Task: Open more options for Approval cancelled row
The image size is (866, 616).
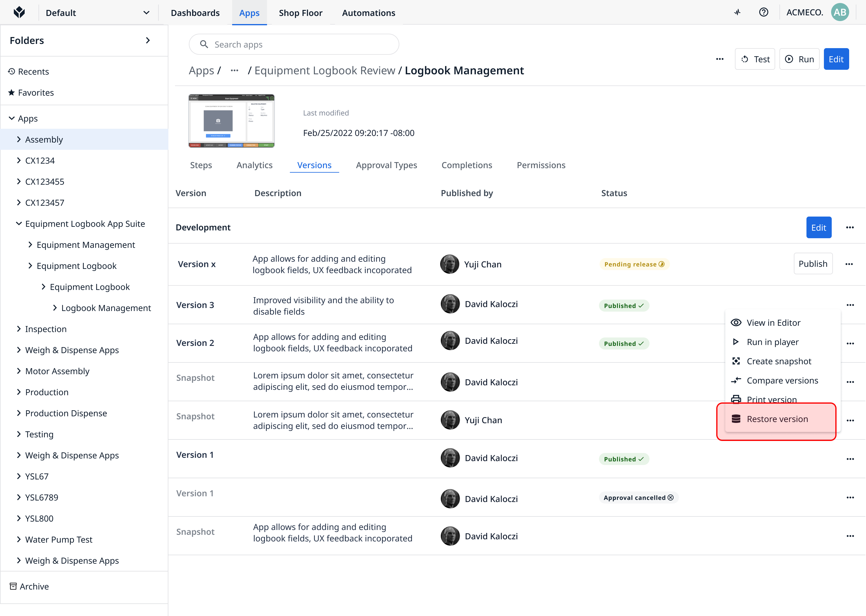Action: (x=850, y=497)
